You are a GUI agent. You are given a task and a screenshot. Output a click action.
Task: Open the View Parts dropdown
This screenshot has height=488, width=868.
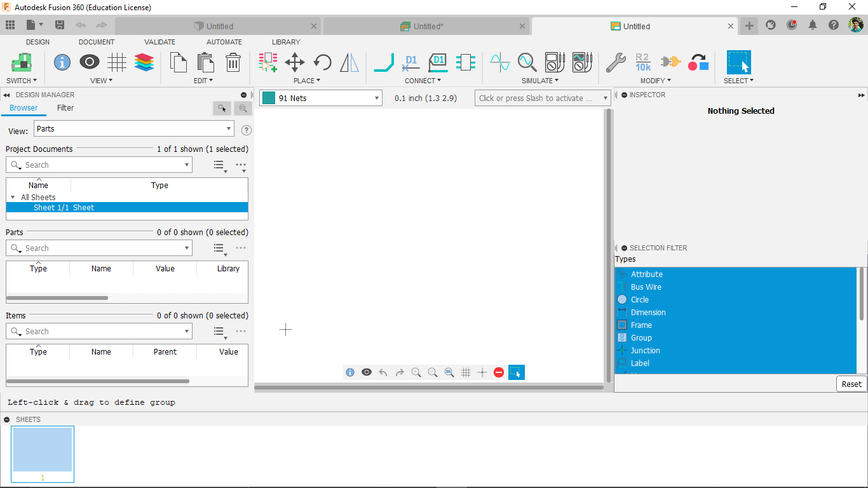(134, 129)
